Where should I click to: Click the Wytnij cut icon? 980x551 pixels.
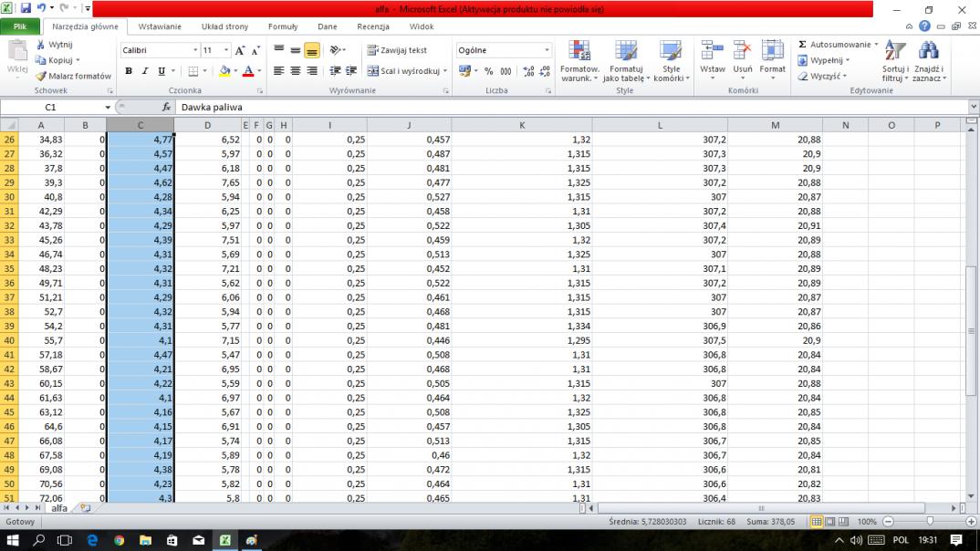pos(41,45)
